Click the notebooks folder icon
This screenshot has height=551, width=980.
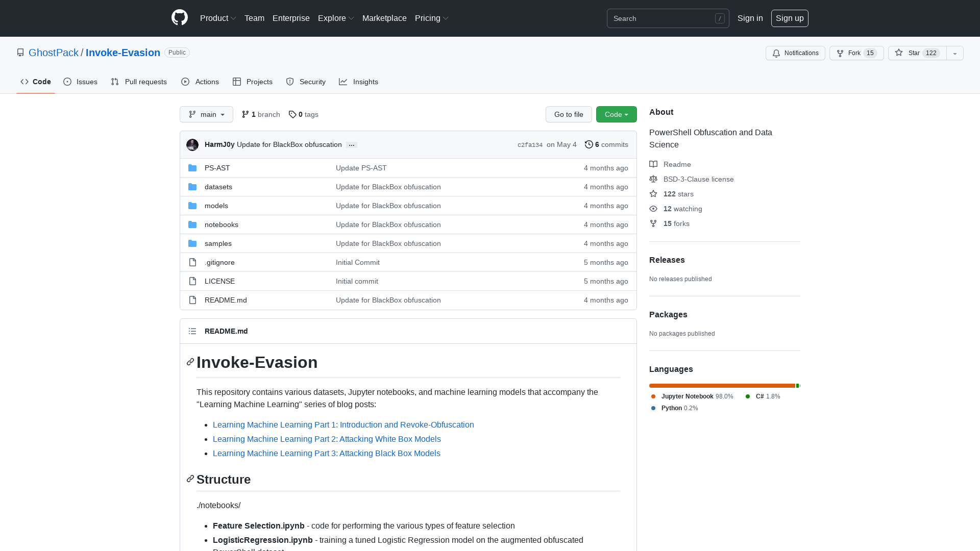tap(192, 224)
